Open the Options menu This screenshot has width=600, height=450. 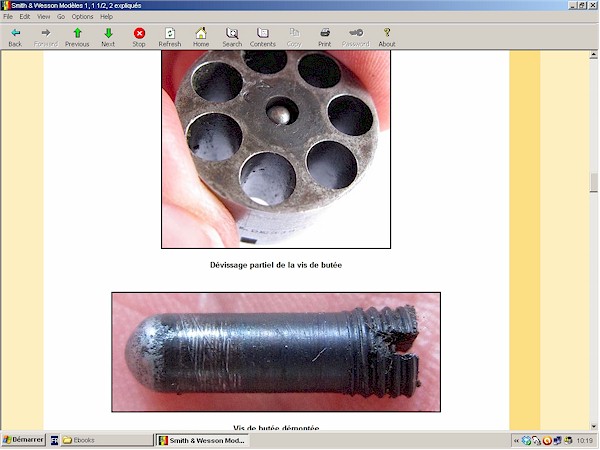pyautogui.click(x=82, y=17)
